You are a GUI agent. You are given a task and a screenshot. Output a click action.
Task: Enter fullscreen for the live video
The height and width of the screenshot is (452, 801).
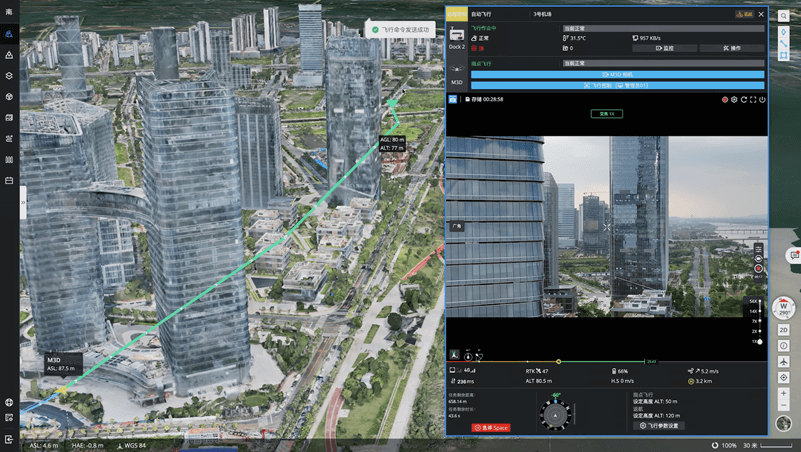[752, 100]
